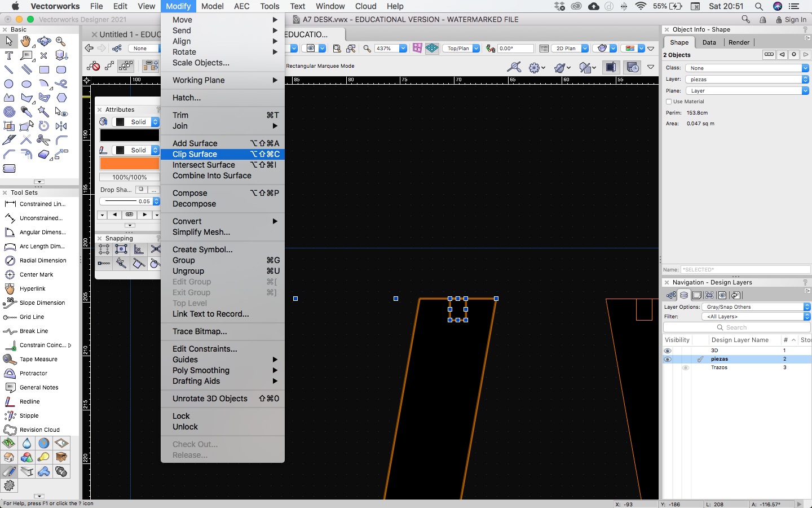Screen dimensions: 812x508
Task: Choose the Spiral tool
Action: click(x=9, y=112)
